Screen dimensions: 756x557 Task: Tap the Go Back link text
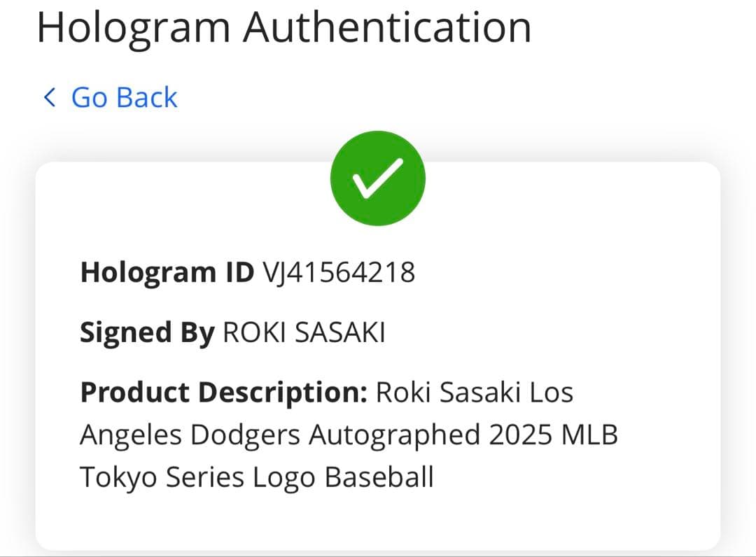click(125, 97)
